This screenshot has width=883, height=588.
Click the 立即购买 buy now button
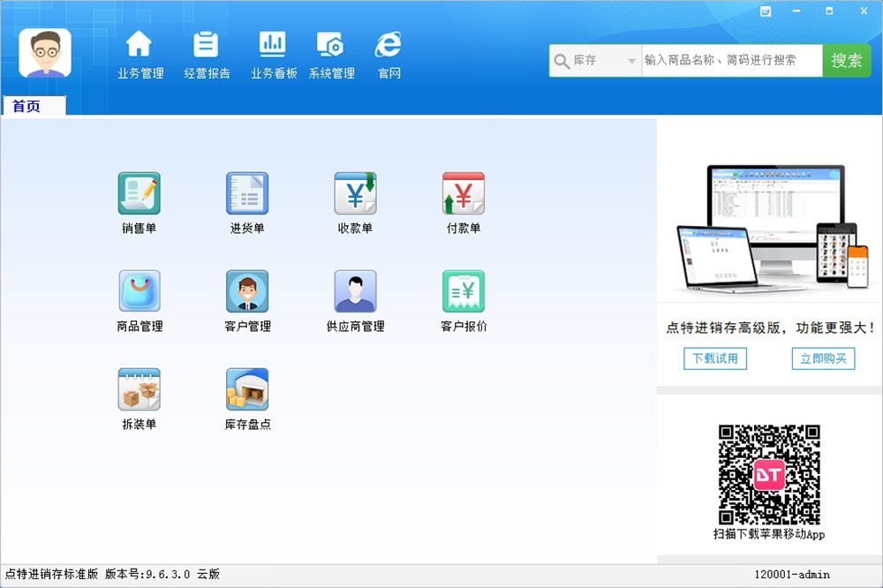tap(823, 358)
